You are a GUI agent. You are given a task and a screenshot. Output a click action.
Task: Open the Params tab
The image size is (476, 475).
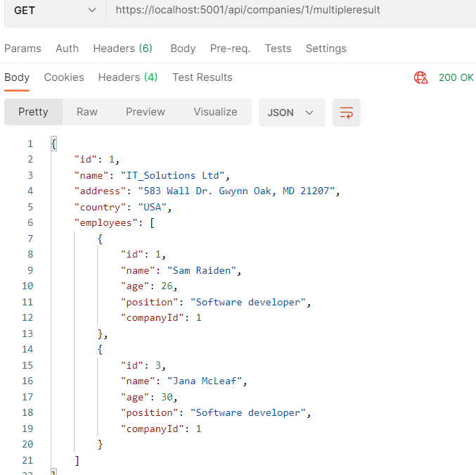(x=22, y=49)
